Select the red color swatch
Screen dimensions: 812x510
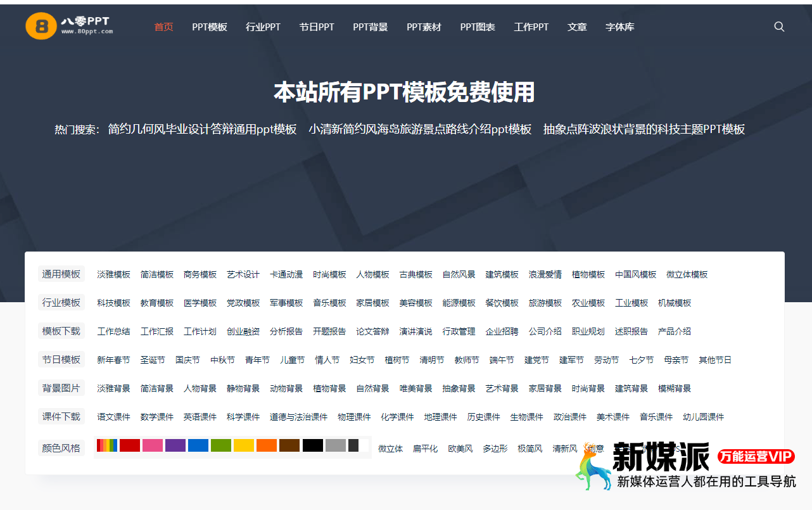[130, 445]
